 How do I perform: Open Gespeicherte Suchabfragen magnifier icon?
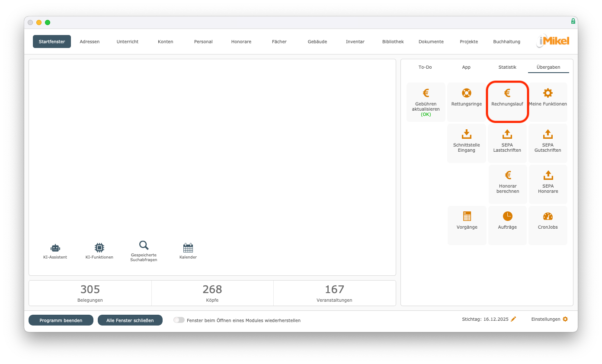[x=144, y=246]
